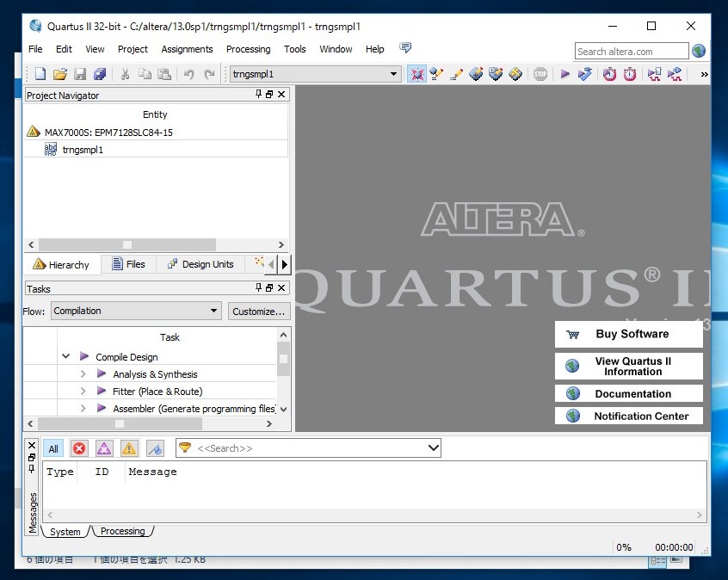Show more toolbar buttons via overflow chevron
Viewport: 728px width, 580px height.
704,74
